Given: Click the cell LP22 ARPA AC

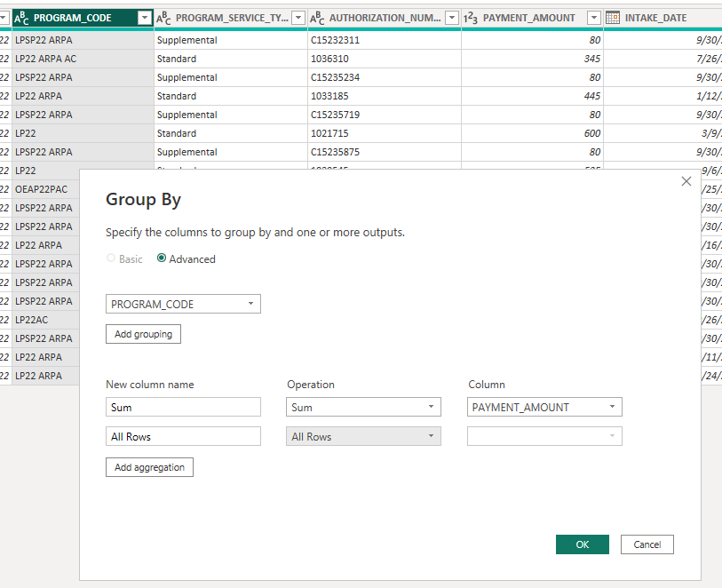Looking at the screenshot, I should 83,59.
